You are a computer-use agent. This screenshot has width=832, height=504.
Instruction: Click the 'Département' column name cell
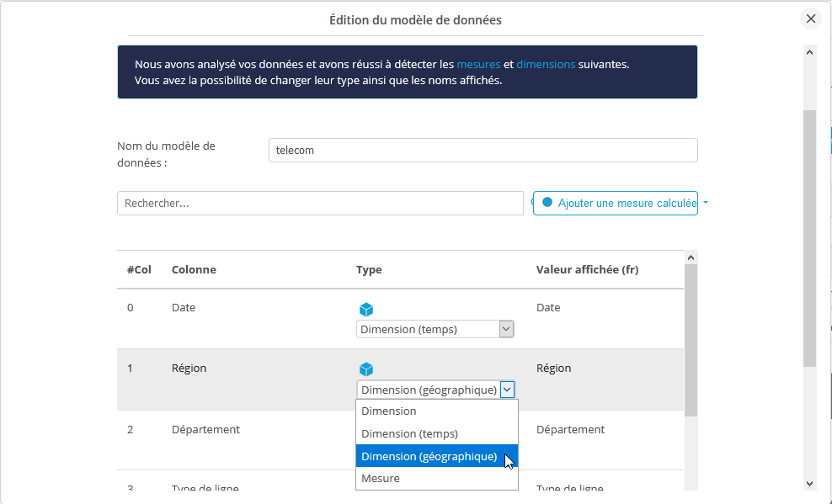tap(205, 429)
